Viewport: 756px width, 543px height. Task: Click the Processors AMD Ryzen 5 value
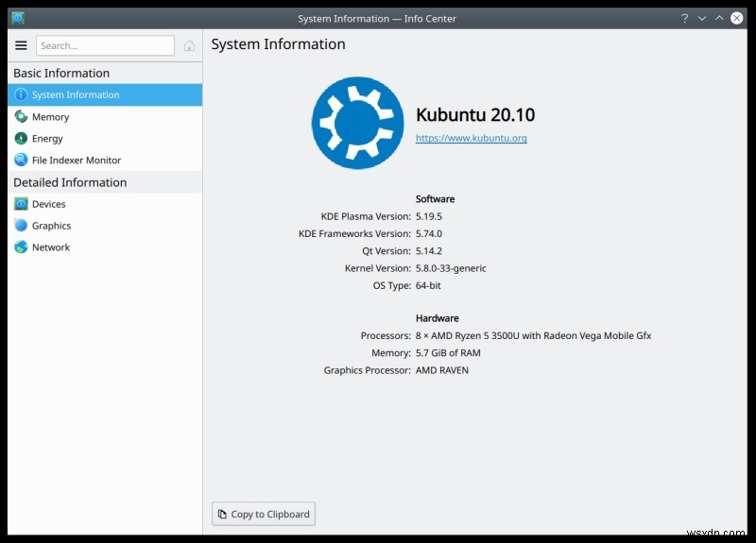tap(533, 335)
